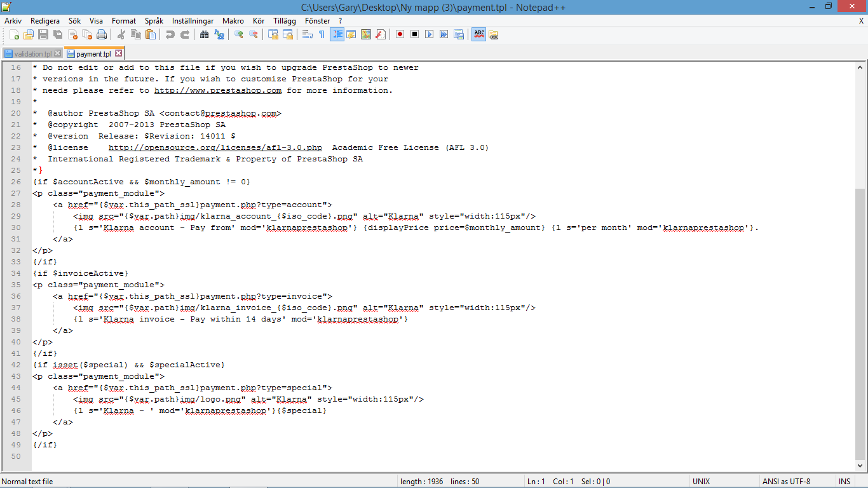
Task: Start recording a macro
Action: point(400,34)
